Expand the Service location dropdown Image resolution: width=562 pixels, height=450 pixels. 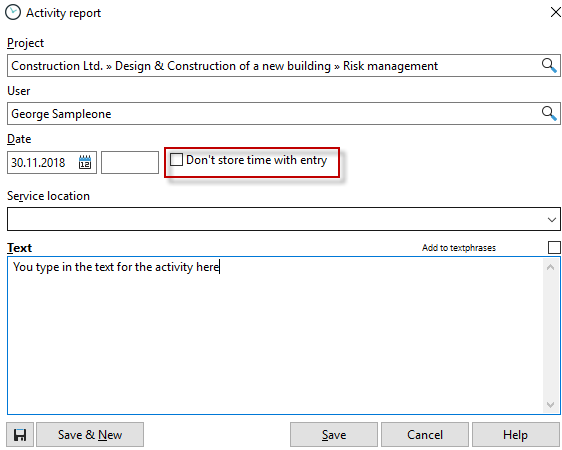tap(552, 219)
